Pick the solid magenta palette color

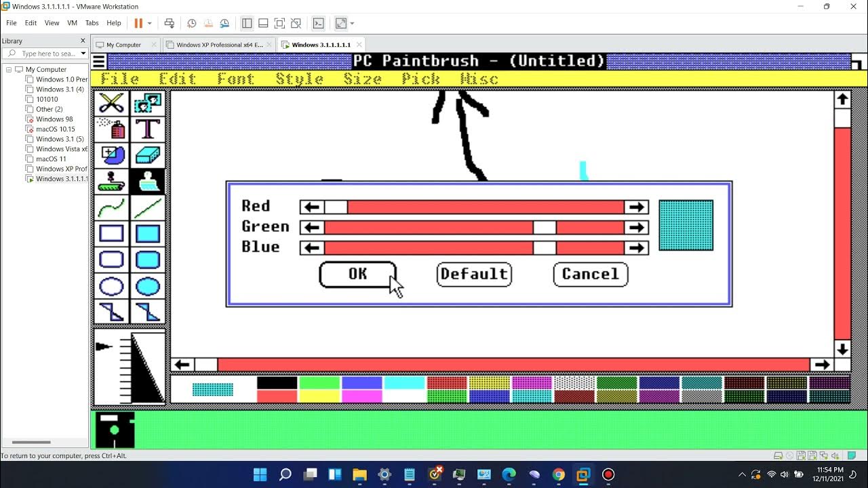click(362, 396)
